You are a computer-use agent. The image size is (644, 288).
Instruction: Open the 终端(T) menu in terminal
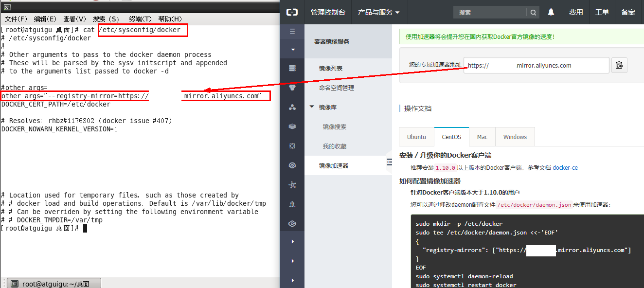tap(141, 19)
